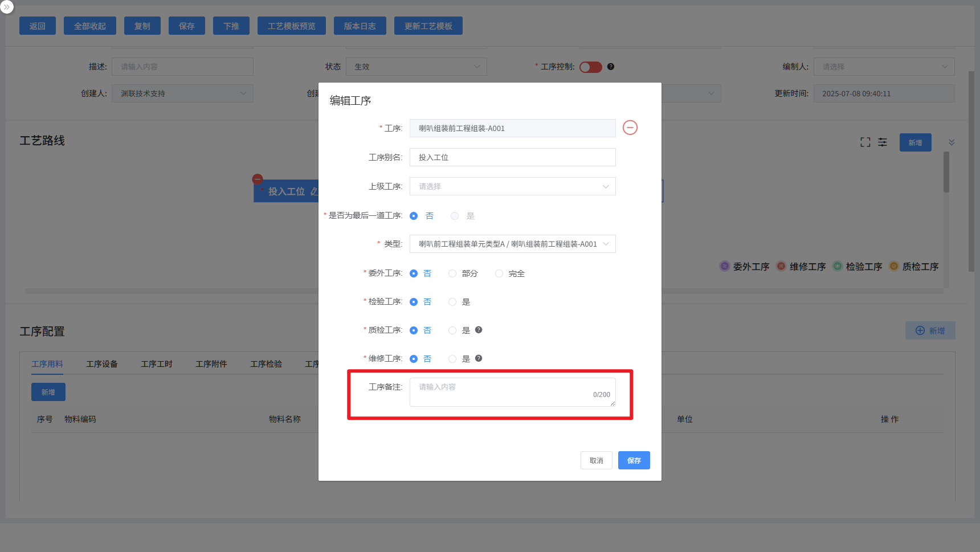The width and height of the screenshot is (980, 552).
Task: Click 新增 button under 工序用料 tab
Action: (48, 392)
